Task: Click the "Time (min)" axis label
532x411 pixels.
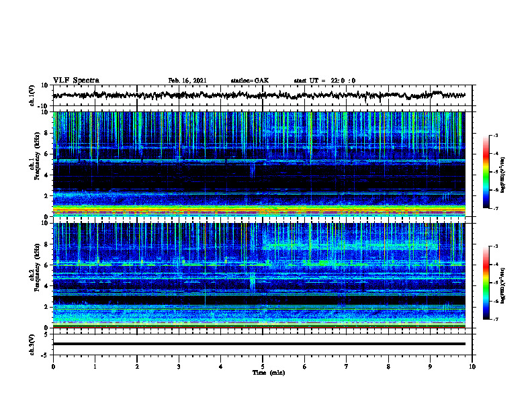Action: coord(269,373)
